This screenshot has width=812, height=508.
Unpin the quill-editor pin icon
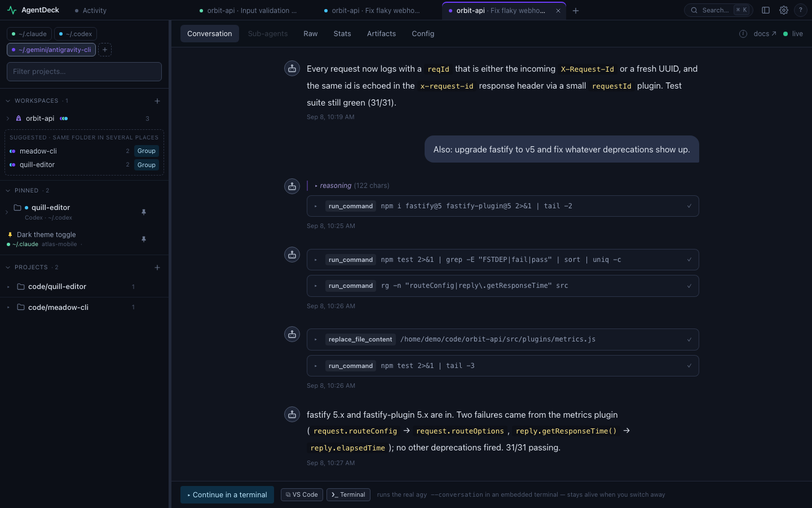144,212
